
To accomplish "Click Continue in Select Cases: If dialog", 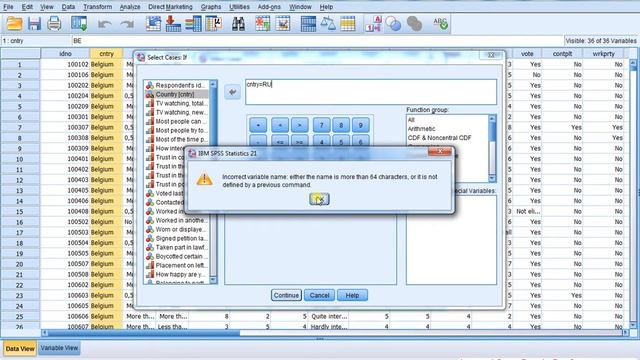I will point(286,295).
